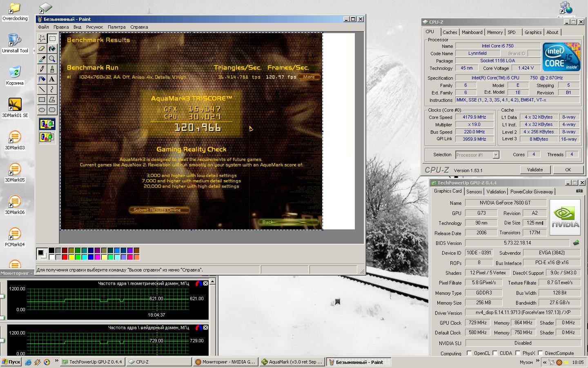This screenshot has height=368, width=588.
Task: Switch to the Memory tab in CPU-Z
Action: 494,32
